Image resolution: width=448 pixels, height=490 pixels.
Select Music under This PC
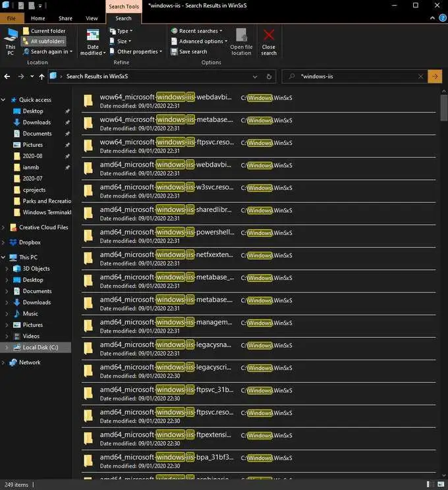tap(30, 313)
